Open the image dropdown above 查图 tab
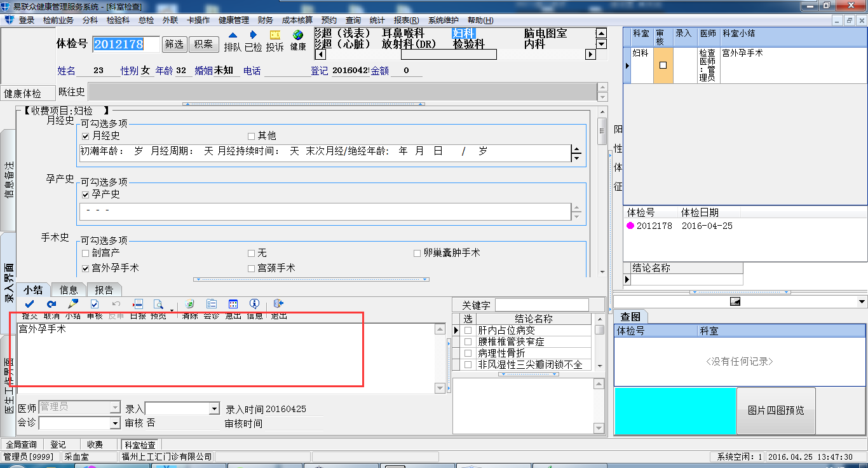Viewport: 868px width, 468px height. [862, 301]
